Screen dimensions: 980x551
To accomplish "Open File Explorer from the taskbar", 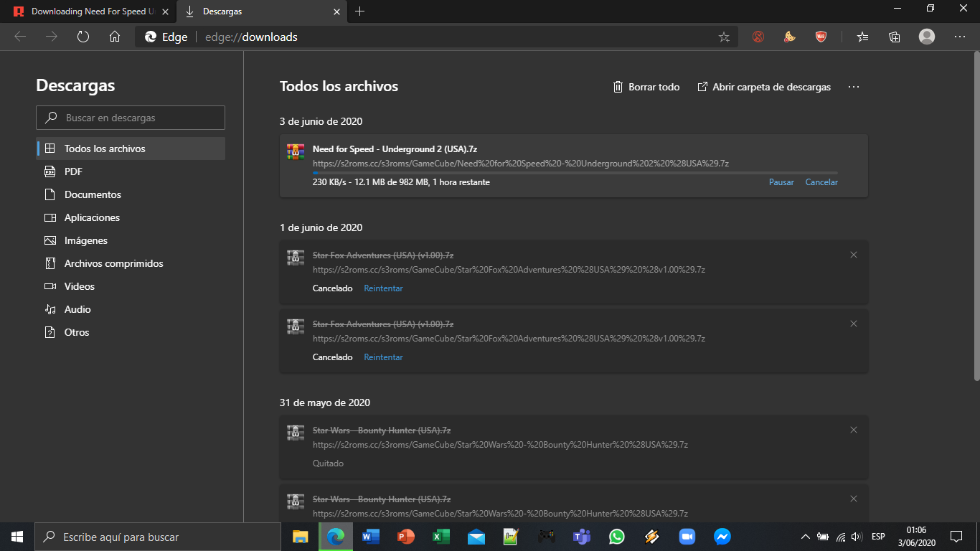I will click(x=300, y=537).
